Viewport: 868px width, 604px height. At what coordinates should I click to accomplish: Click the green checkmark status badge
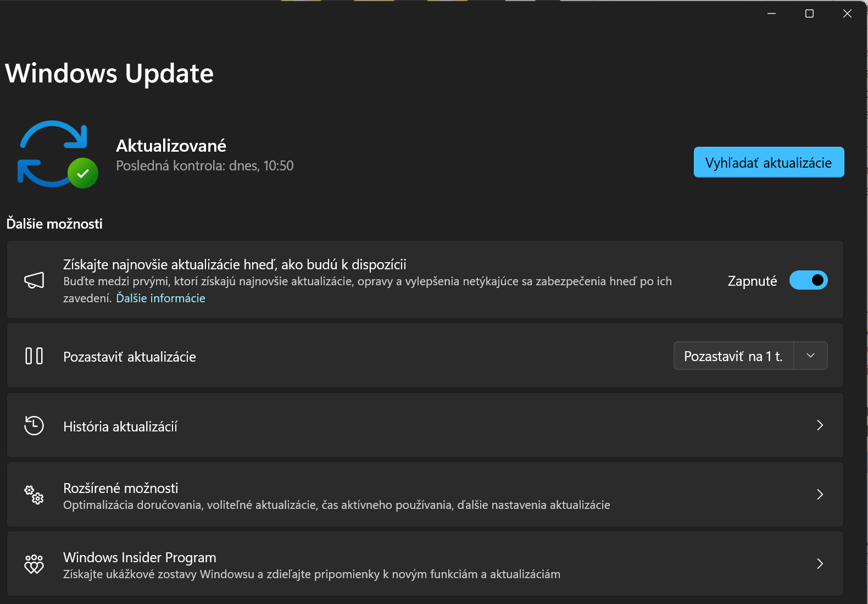[83, 173]
